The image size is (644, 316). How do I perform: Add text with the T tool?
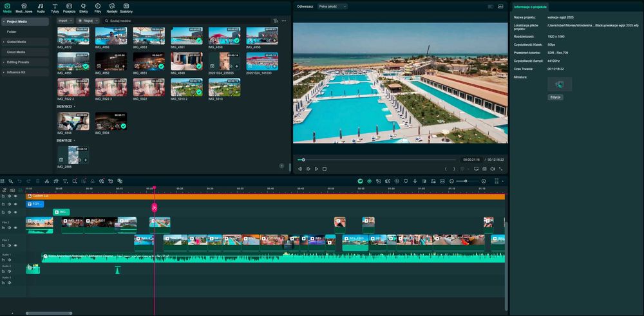65,181
